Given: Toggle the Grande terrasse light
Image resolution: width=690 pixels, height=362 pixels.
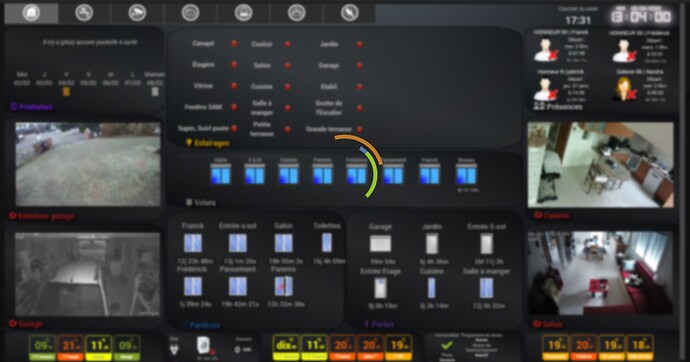Looking at the screenshot, I should (360, 129).
